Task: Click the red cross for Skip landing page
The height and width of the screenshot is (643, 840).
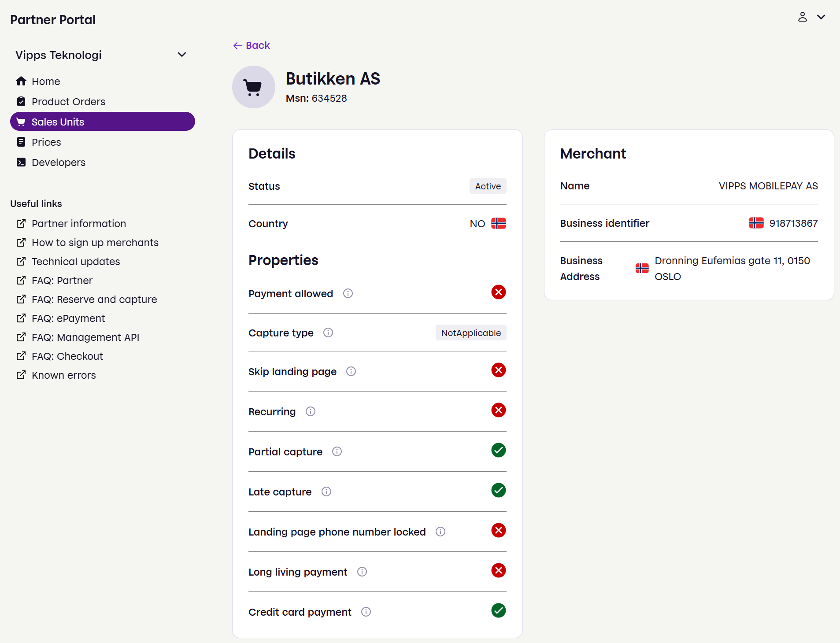Action: [x=499, y=370]
